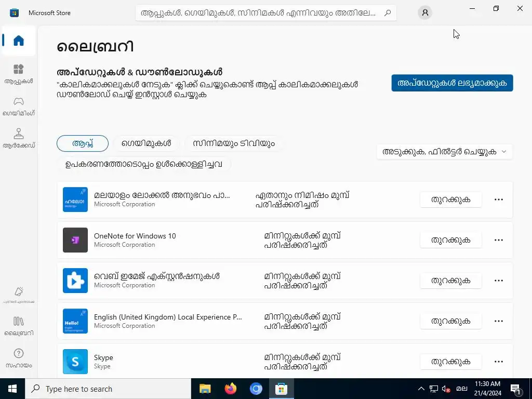Click the English (United Kingdom) pack icon
Image resolution: width=532 pixels, height=399 pixels.
(75, 321)
